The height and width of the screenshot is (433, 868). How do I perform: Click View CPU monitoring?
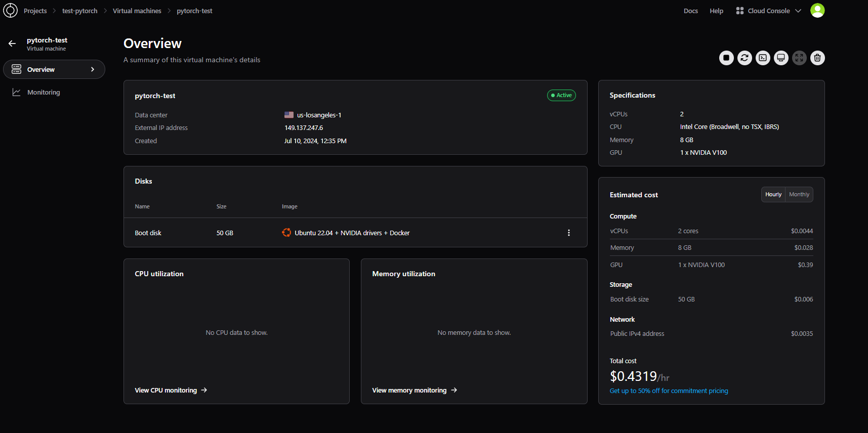tap(171, 390)
